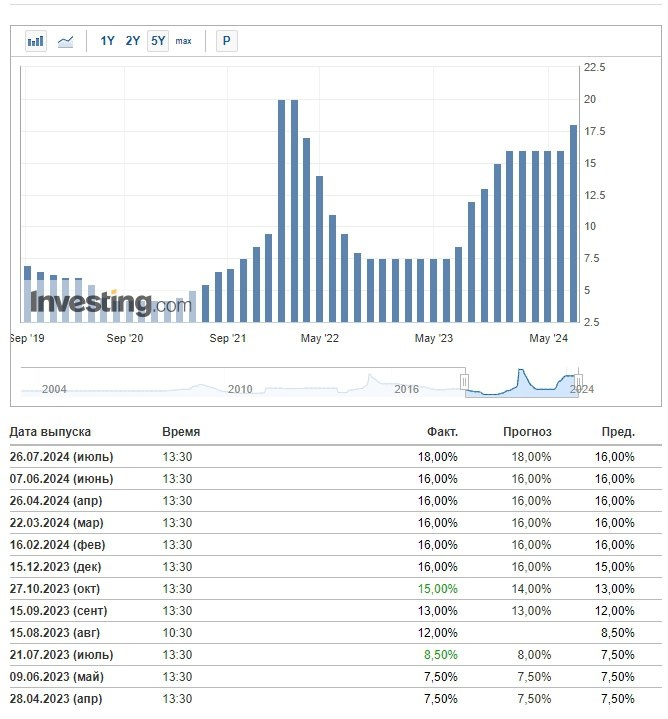Viewport: 668px width, 719px height.
Task: Click the row date 09.06.2023 (май)
Action: (57, 677)
